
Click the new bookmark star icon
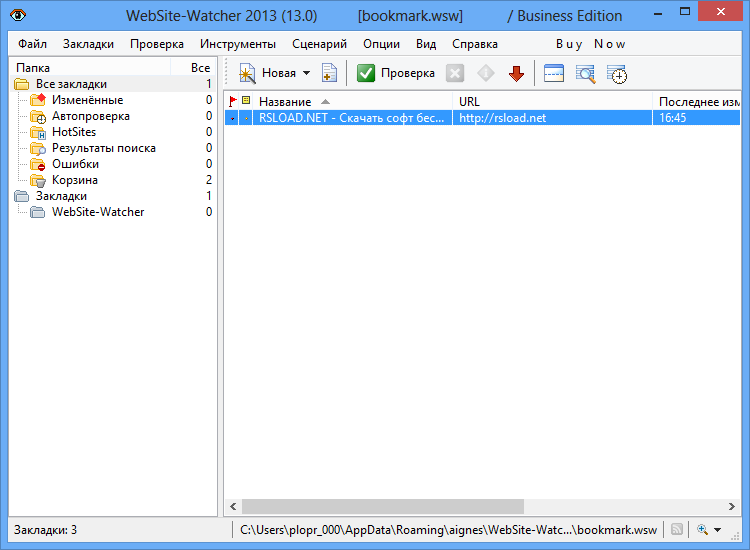[x=247, y=73]
